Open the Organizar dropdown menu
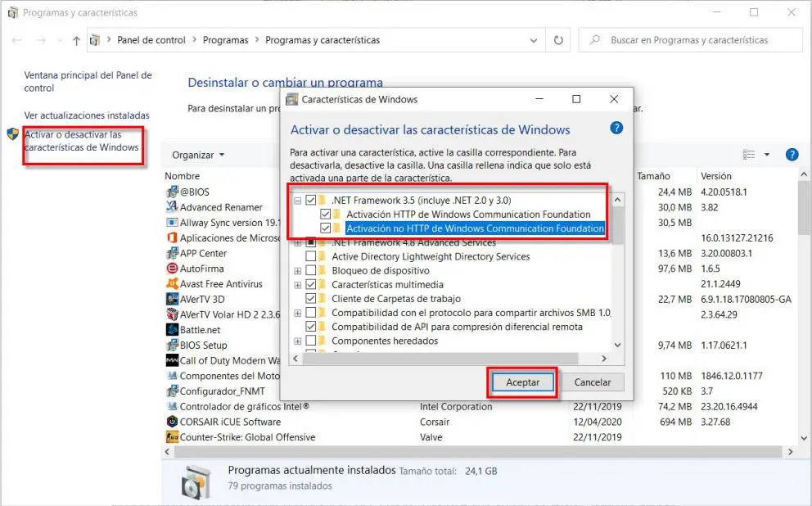The width and height of the screenshot is (812, 506). pos(198,155)
